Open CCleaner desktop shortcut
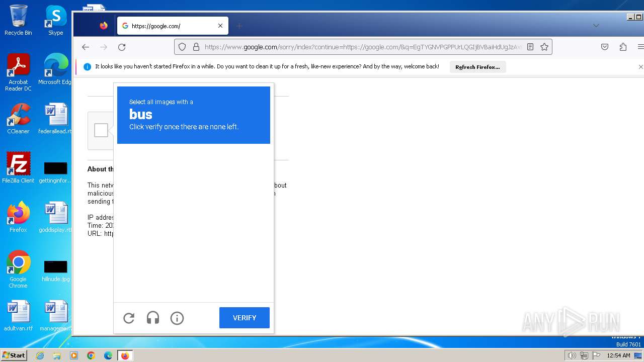644x362 pixels. coord(18,119)
